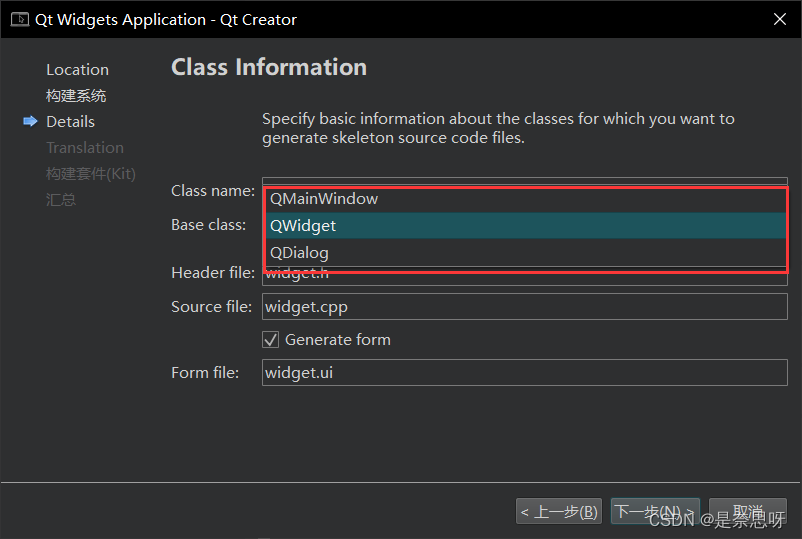
Task: Select the Location step in sidebar
Action: [77, 70]
